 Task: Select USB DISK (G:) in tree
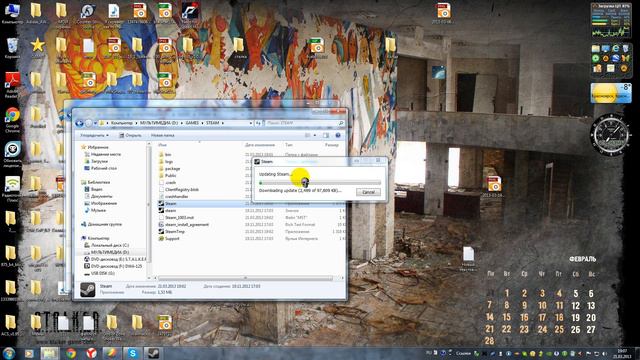[99, 273]
